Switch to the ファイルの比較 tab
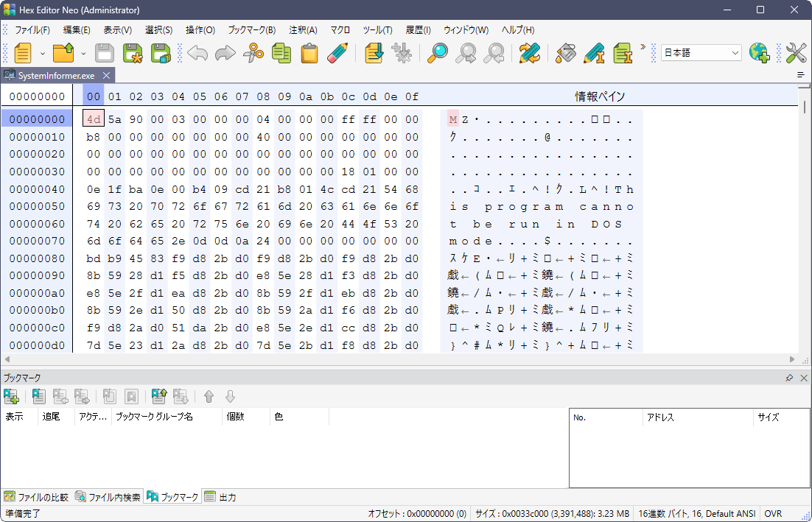This screenshot has height=522, width=812. 36,497
